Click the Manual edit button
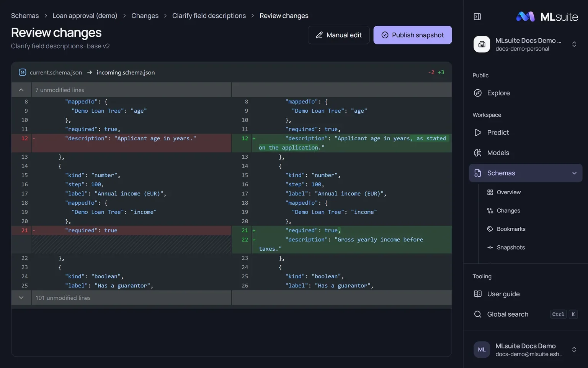Image resolution: width=588 pixels, height=368 pixels. pyautogui.click(x=338, y=35)
